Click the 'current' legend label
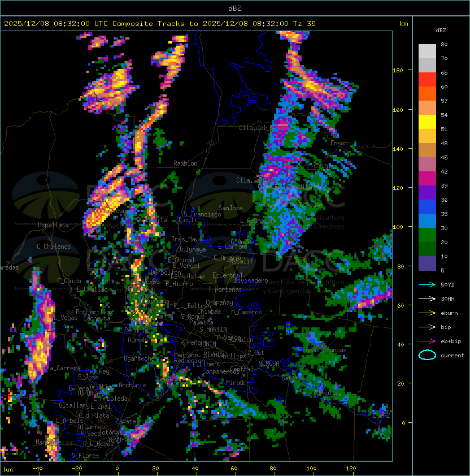Viewport: 470px width, 476px height. coord(452,356)
